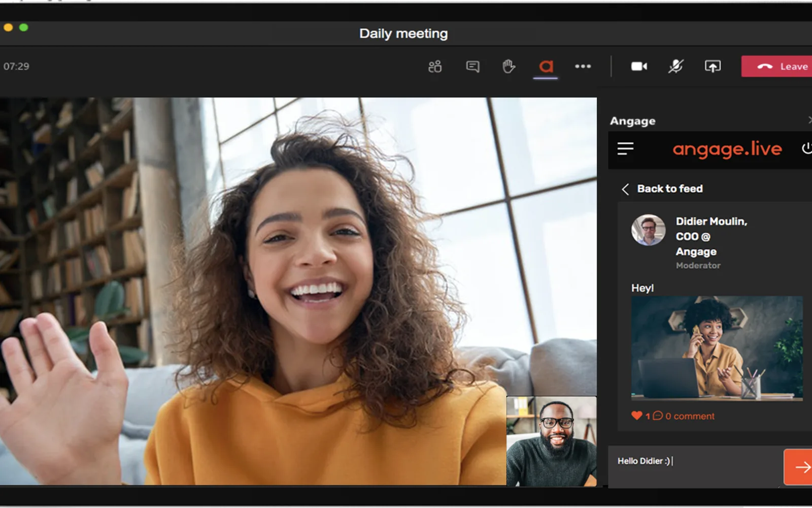Click the Hey! post text

[x=642, y=288]
